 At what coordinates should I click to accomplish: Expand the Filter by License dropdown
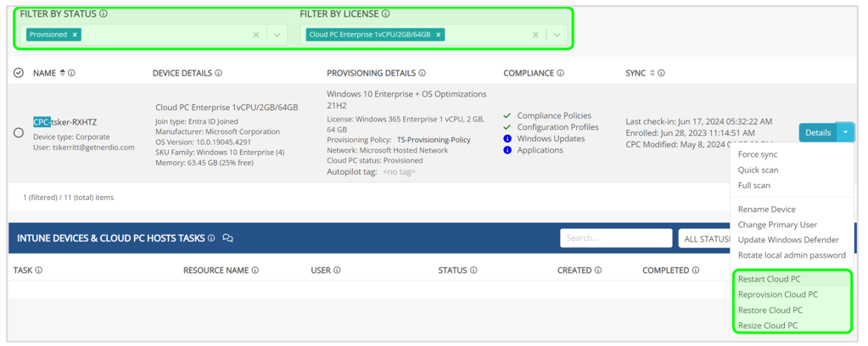point(557,35)
